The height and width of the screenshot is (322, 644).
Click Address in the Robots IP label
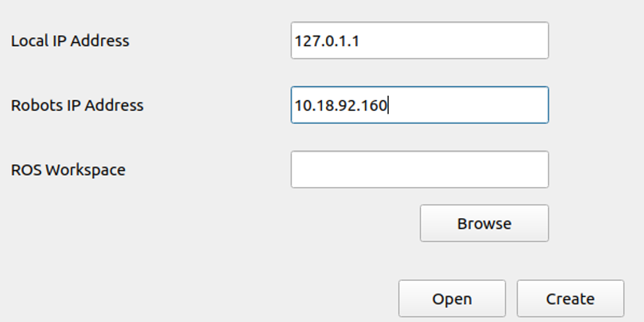click(x=114, y=105)
